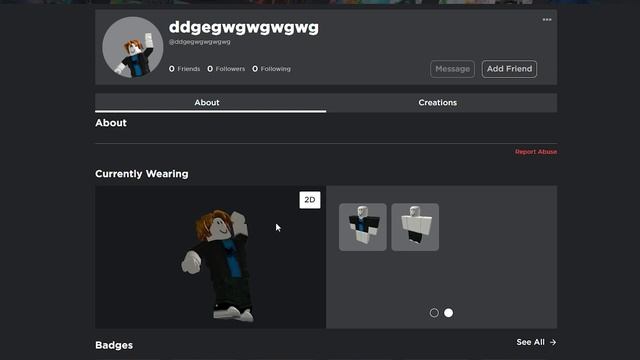Viewport: 640px width, 360px height.
Task: Open the 0 Following list
Action: pos(271,69)
